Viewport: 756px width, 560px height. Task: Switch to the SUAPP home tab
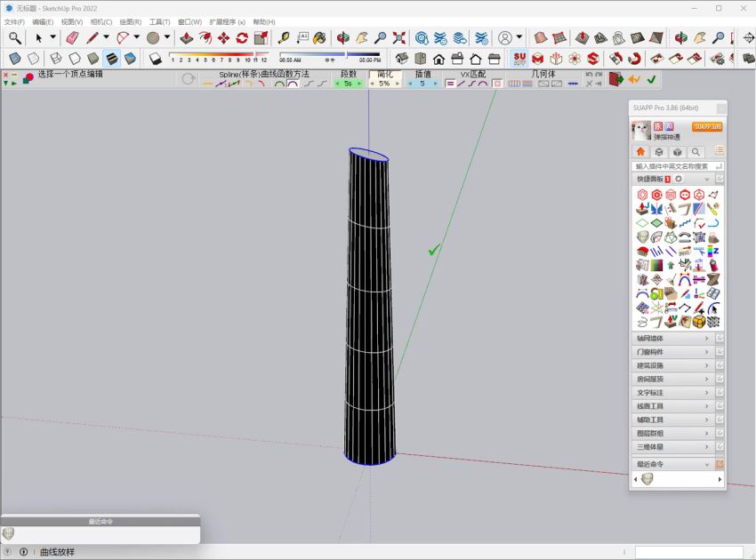pos(640,152)
